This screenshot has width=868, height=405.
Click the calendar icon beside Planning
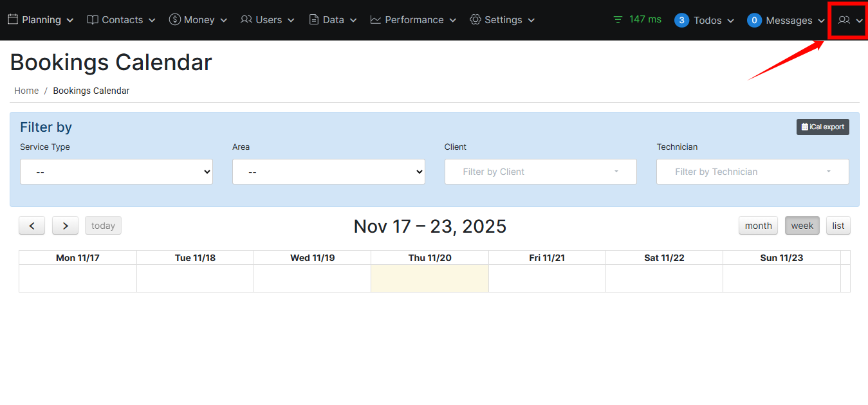[x=13, y=19]
